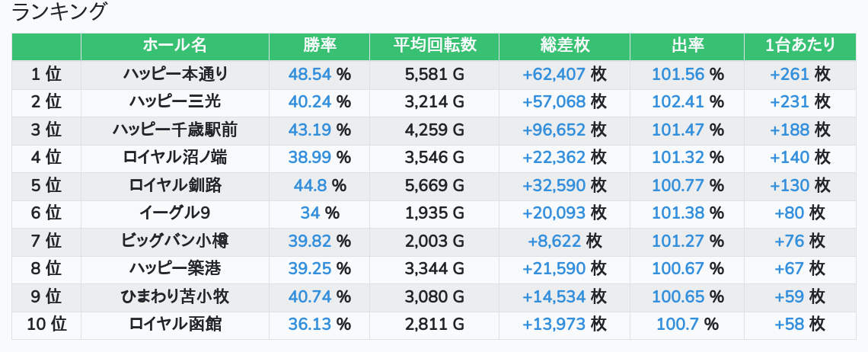Click the 総差枚 column header
This screenshot has width=868, height=352.
point(564,46)
